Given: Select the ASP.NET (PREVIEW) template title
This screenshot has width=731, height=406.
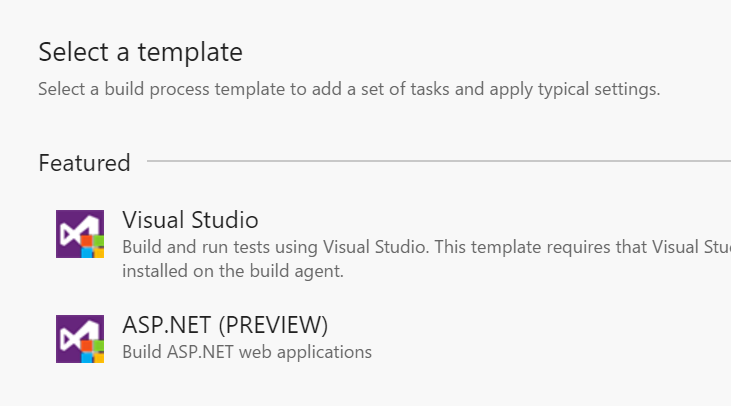Looking at the screenshot, I should tap(225, 325).
